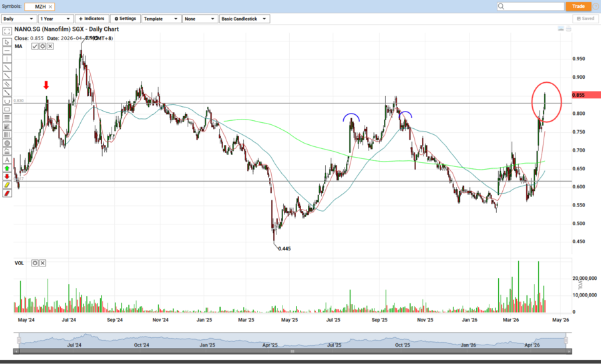Choose the rectangle drawing tool

[x=7, y=109]
